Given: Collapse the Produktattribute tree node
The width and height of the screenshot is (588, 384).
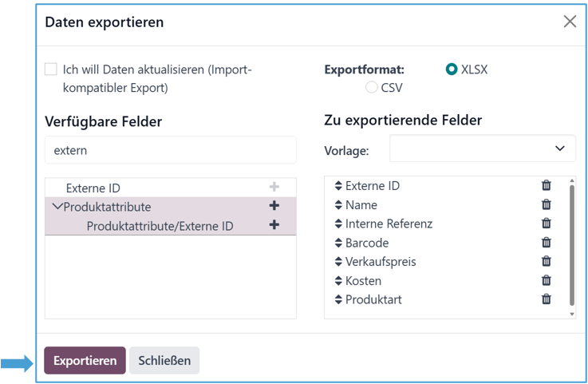Looking at the screenshot, I should coord(57,207).
